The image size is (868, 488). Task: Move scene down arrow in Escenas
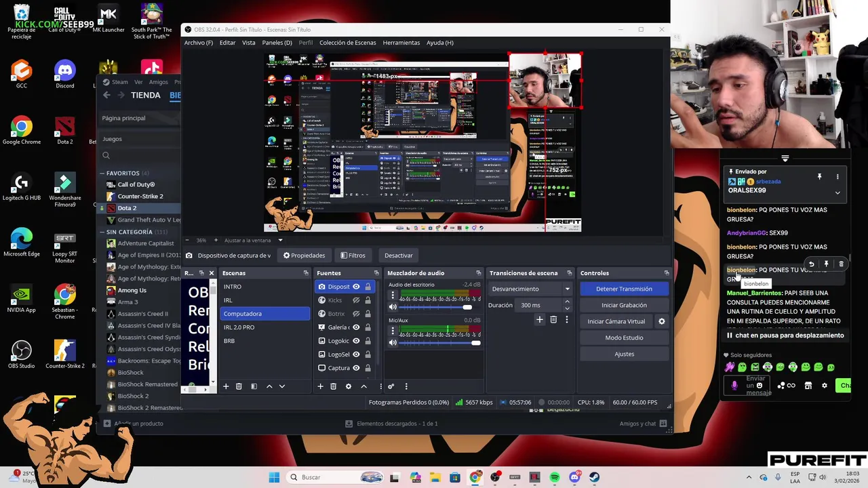pos(282,386)
